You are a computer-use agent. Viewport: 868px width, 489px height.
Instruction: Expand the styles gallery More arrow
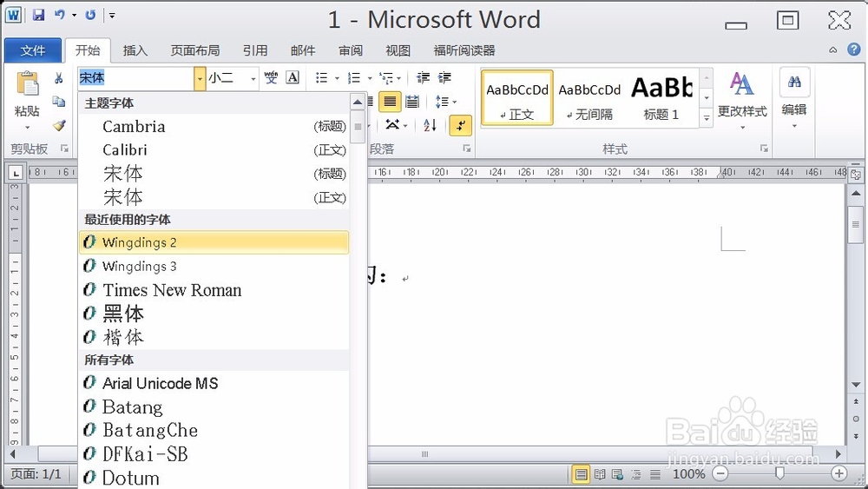707,118
